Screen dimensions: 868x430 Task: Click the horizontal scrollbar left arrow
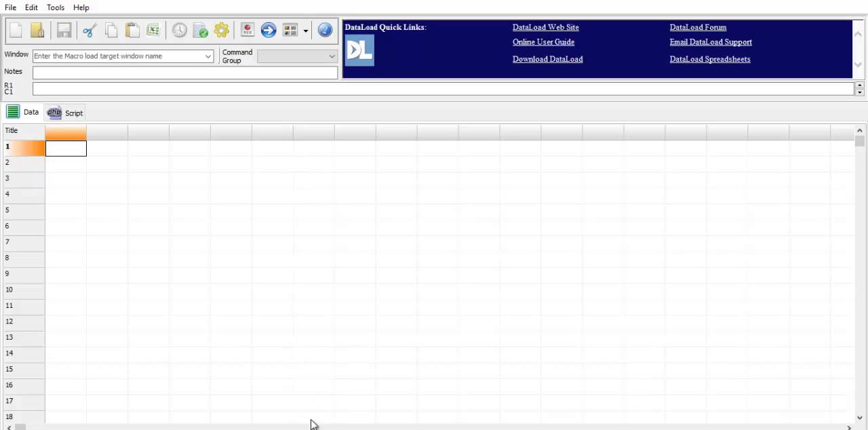click(x=8, y=427)
